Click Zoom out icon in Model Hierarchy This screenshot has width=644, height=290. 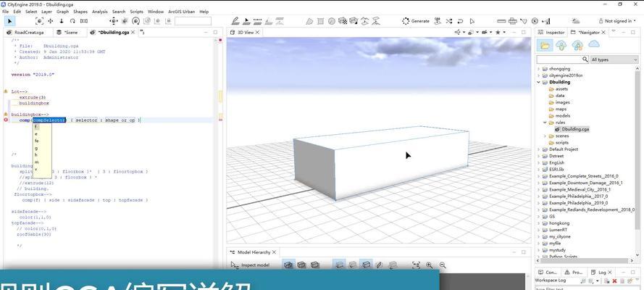pyautogui.click(x=443, y=265)
